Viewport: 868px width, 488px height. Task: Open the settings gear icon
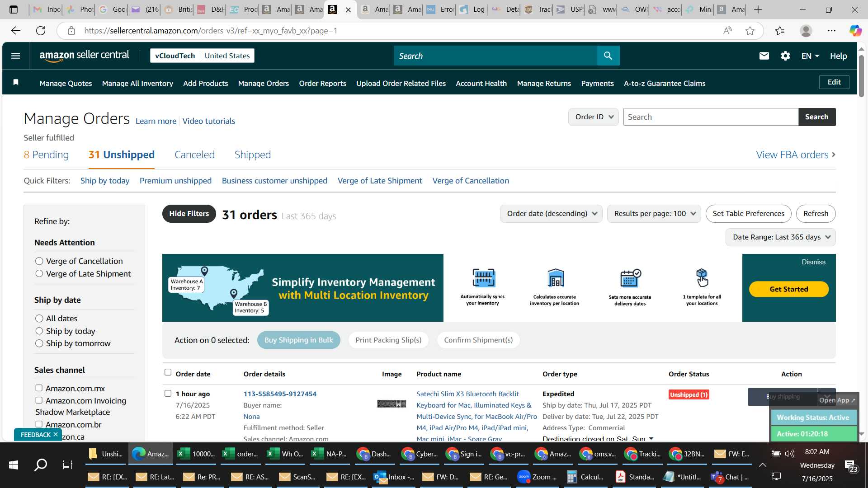pos(785,56)
